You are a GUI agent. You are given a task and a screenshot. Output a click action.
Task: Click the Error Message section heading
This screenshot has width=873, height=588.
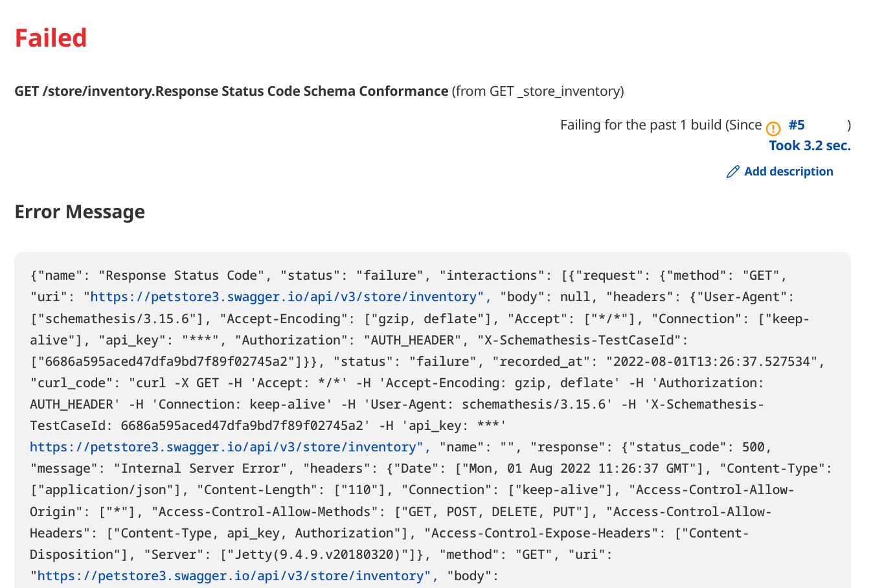tap(80, 212)
